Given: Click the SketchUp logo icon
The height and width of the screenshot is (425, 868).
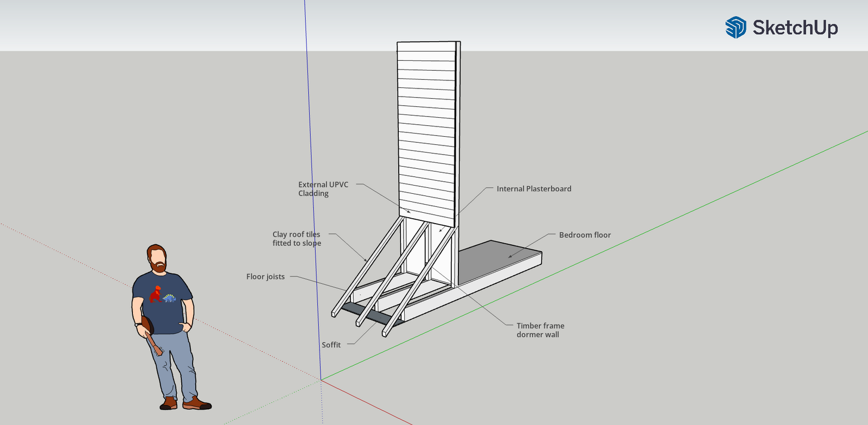Looking at the screenshot, I should pyautogui.click(x=736, y=27).
